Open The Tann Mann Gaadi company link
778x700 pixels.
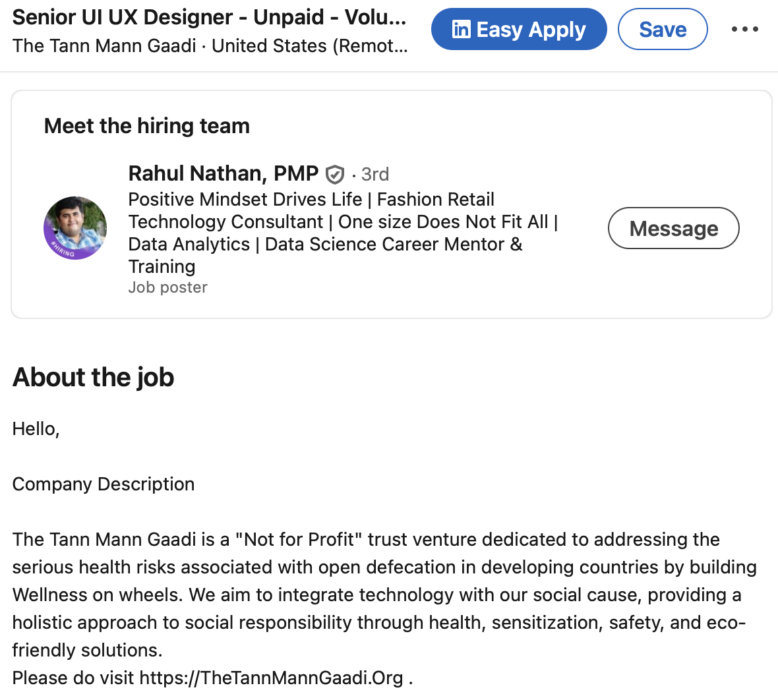pos(104,46)
